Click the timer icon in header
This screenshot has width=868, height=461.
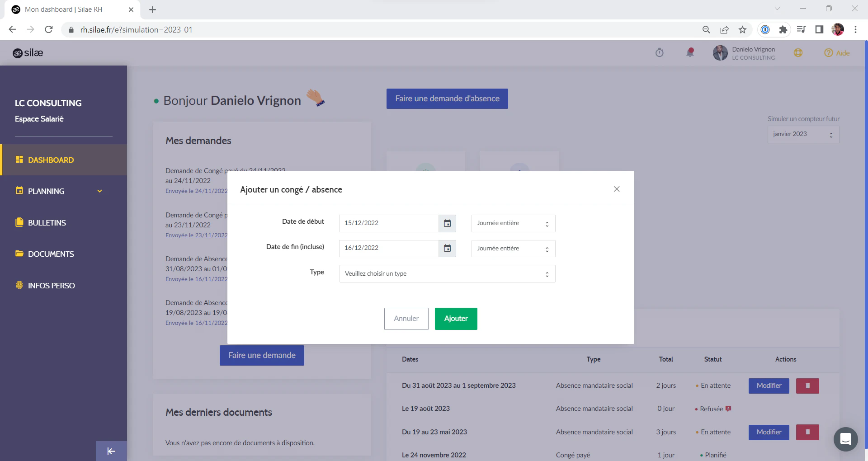click(660, 53)
